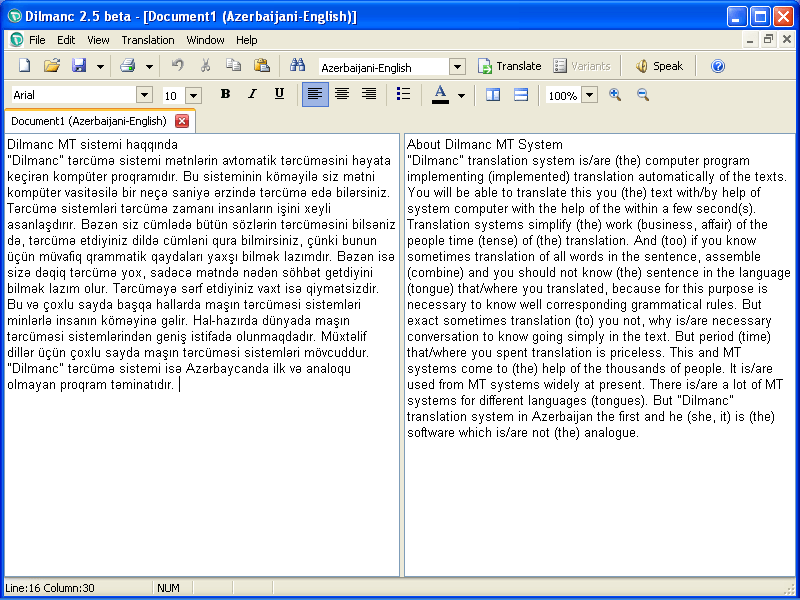Image resolution: width=800 pixels, height=600 pixels.
Task: Open a file with the folder icon
Action: (52, 66)
